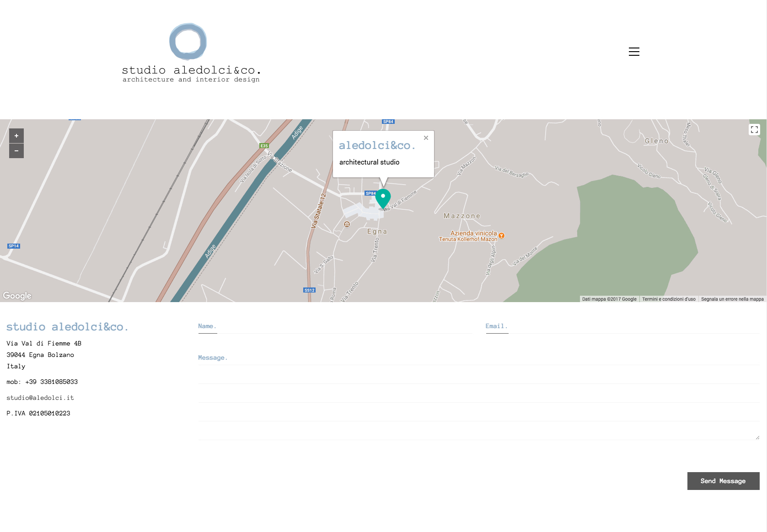Click Segnala un errore nella mappa

732,299
